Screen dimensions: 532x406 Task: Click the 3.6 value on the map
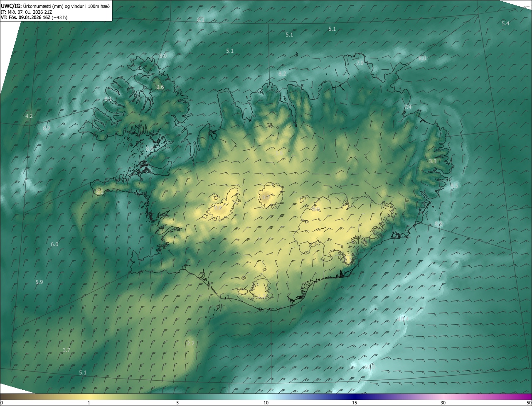click(x=160, y=87)
